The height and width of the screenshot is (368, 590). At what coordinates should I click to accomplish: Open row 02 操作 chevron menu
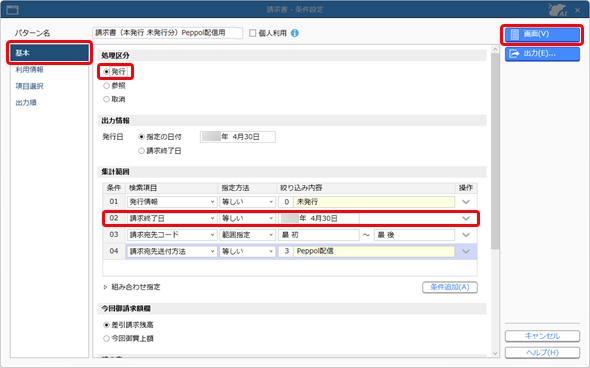pyautogui.click(x=466, y=218)
